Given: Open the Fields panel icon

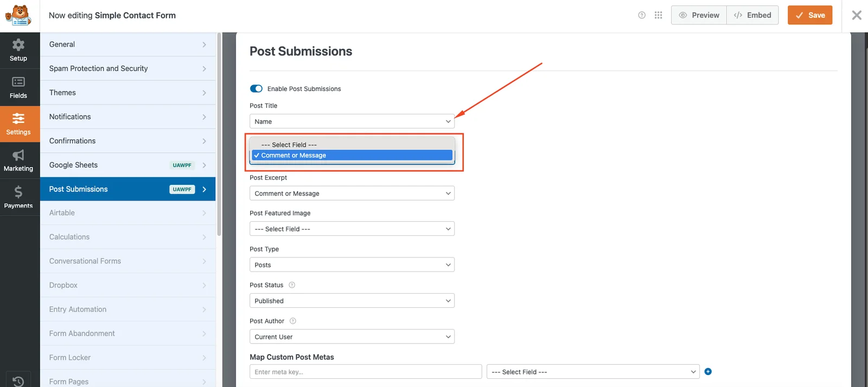Looking at the screenshot, I should point(18,87).
